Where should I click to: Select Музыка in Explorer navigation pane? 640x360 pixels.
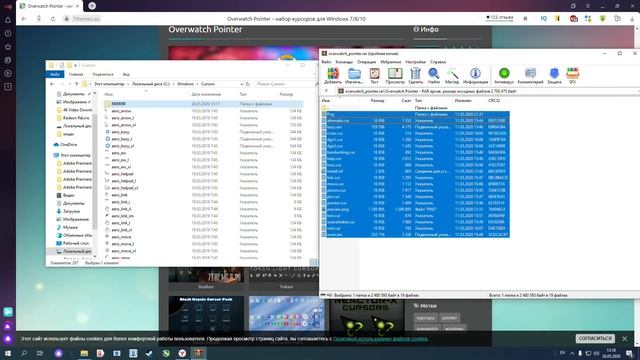70,227
